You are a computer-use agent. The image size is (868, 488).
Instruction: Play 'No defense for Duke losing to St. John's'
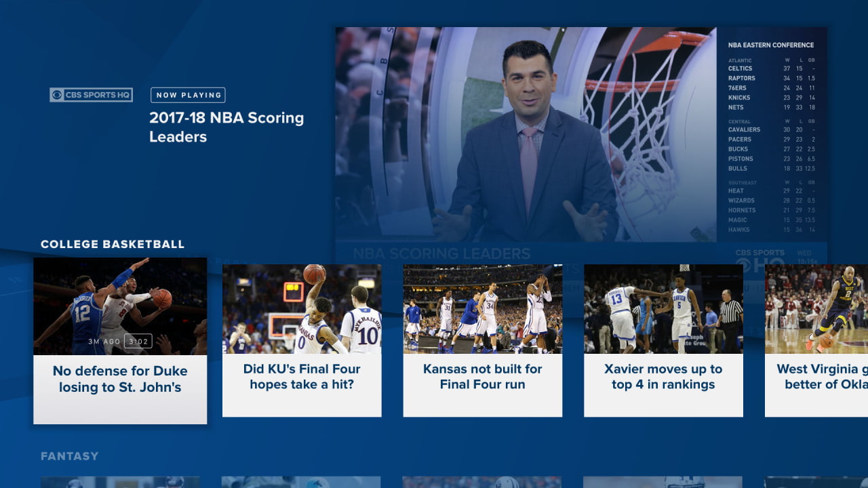pos(120,341)
